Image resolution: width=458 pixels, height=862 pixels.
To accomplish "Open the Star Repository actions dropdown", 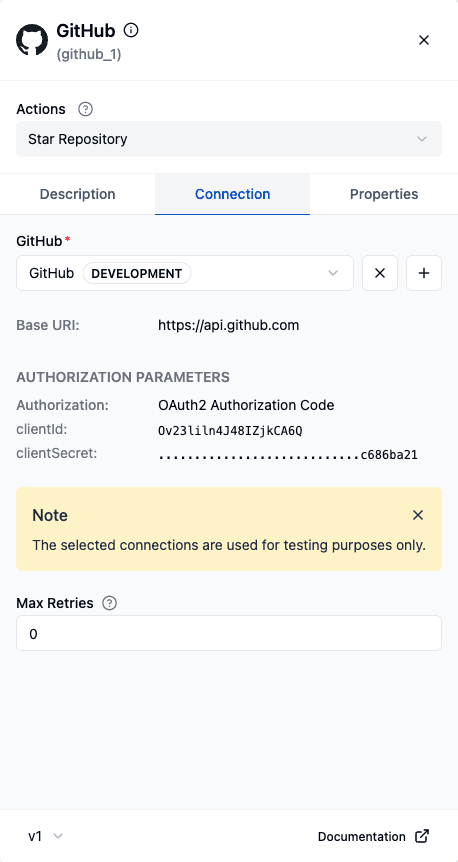I will coord(229,139).
